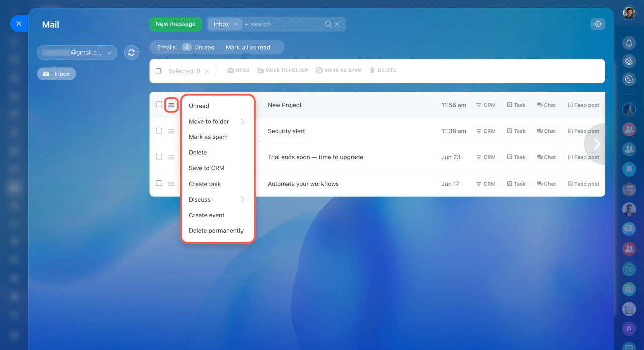644x350 pixels.
Task: Check the New Project email checkbox
Action: click(x=159, y=105)
